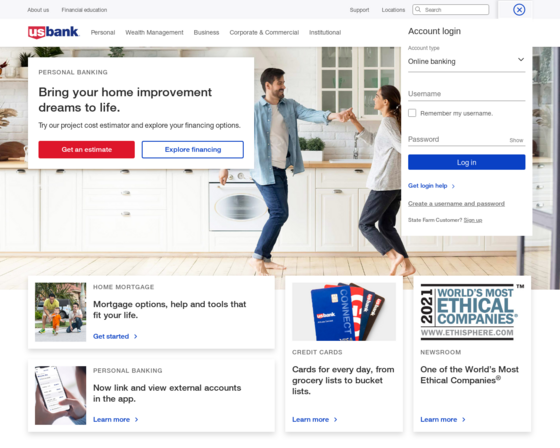Image resolution: width=560 pixels, height=448 pixels.
Task: Click into the Search box
Action: pyautogui.click(x=451, y=10)
